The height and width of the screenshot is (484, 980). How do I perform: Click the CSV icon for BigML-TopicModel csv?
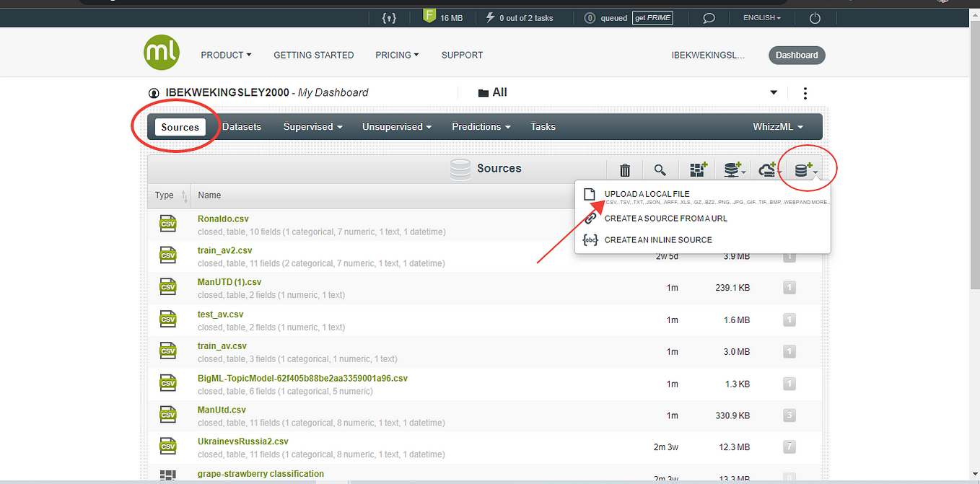tap(167, 383)
